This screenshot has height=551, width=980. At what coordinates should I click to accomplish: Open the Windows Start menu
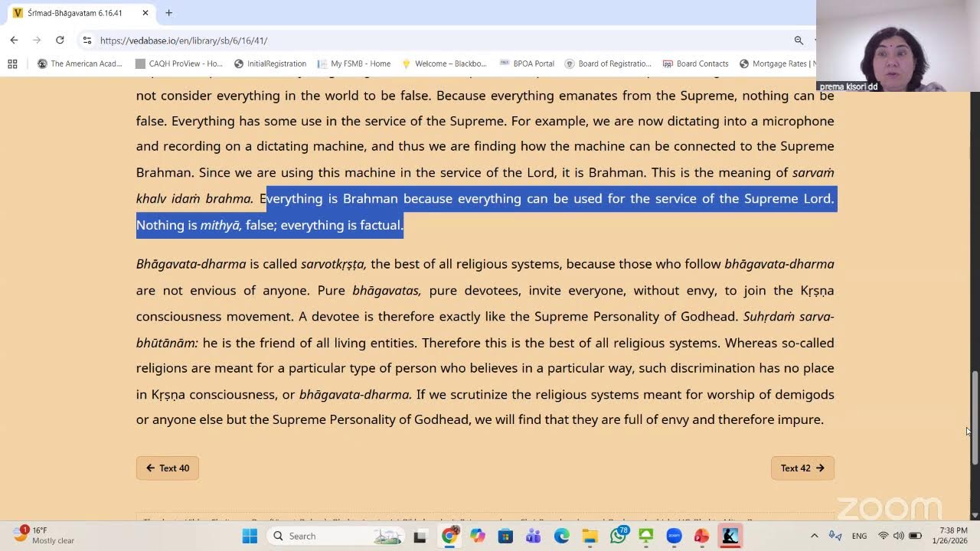click(x=250, y=536)
